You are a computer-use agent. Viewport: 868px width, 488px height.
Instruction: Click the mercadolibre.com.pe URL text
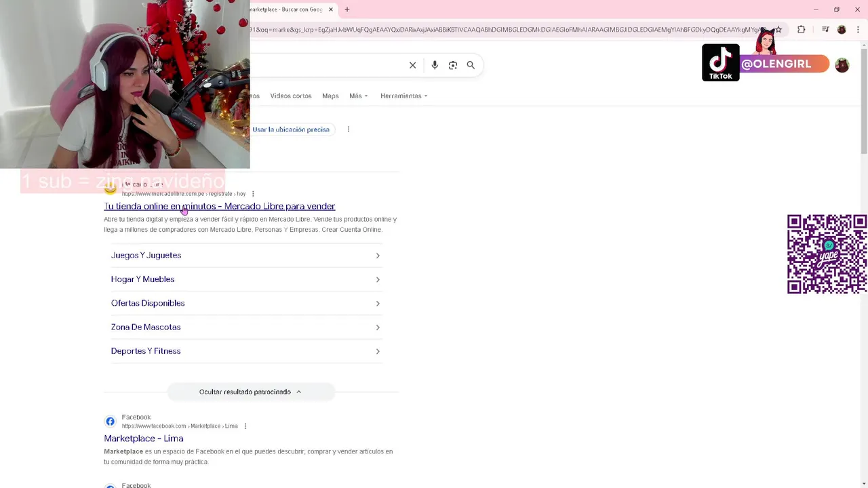184,194
